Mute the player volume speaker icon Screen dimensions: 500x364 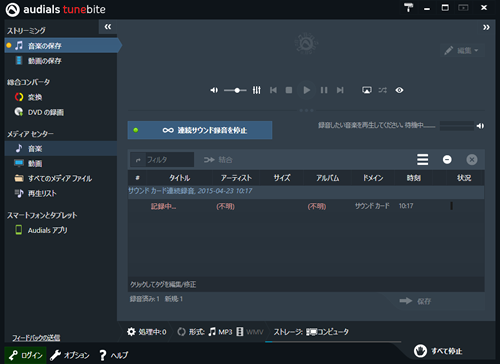click(214, 90)
